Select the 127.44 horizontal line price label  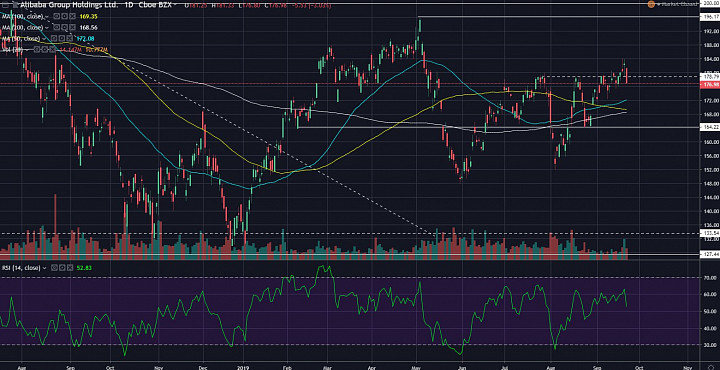click(710, 253)
